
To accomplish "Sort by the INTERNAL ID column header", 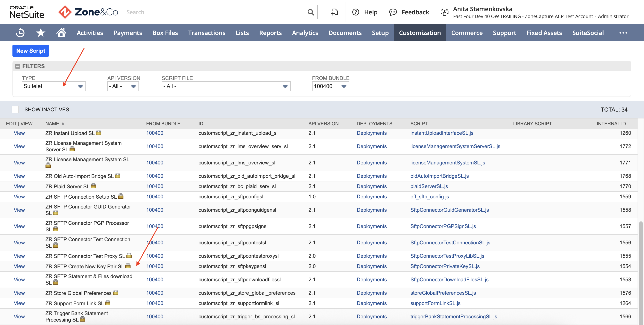I will point(611,123).
